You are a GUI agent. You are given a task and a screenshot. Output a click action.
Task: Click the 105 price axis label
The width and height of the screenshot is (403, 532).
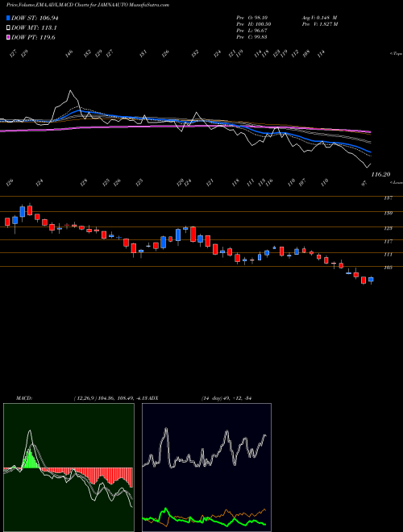coord(388,268)
